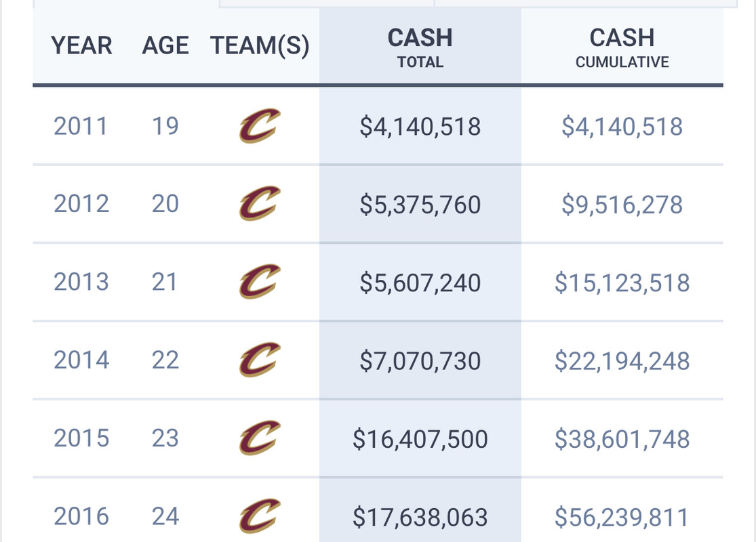
Task: Sort table by YEAR column header
Action: [81, 46]
